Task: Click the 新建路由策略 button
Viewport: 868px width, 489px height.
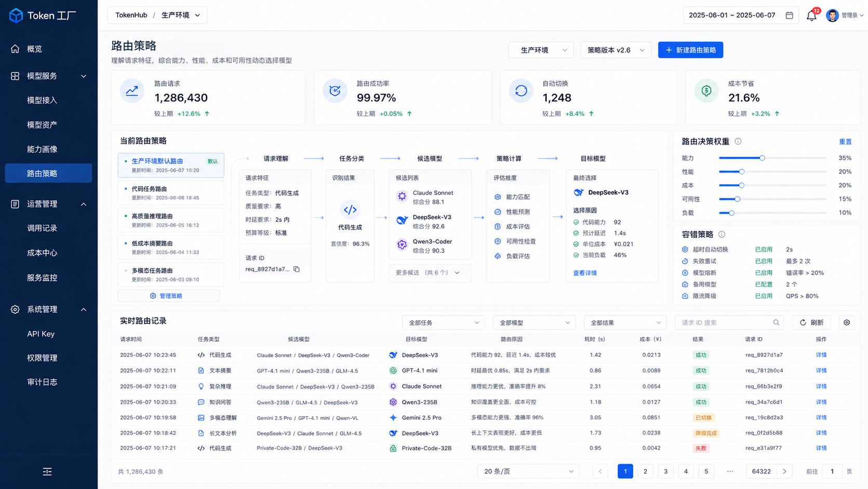Action: pos(690,50)
